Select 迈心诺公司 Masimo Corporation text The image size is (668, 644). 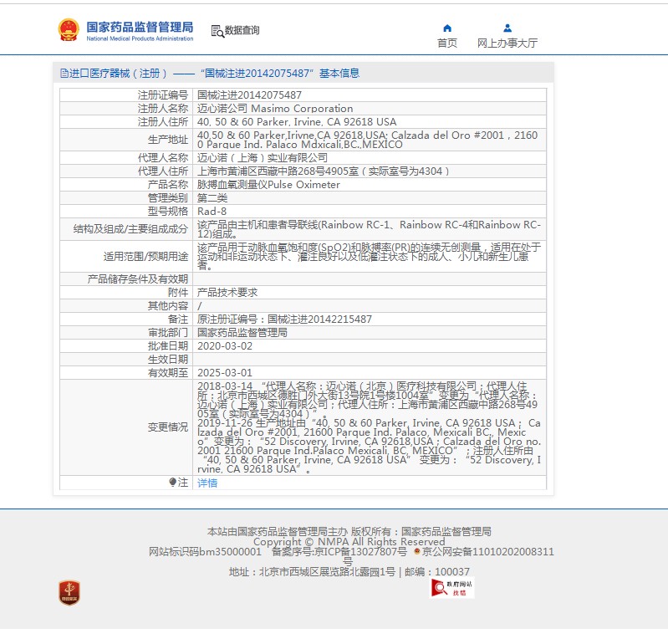[x=275, y=108]
